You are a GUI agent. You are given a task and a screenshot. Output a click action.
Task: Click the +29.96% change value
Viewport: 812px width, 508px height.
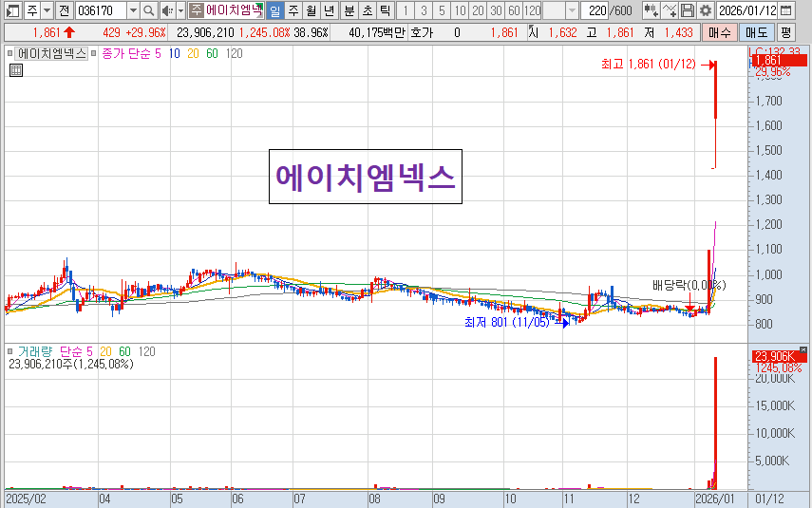(145, 32)
